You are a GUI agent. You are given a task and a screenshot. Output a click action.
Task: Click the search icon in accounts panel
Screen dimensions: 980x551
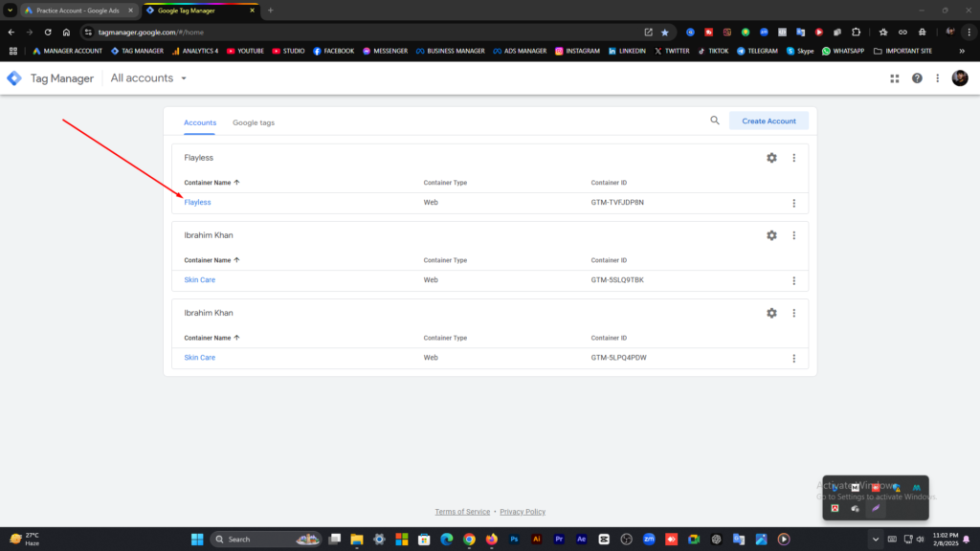point(714,121)
